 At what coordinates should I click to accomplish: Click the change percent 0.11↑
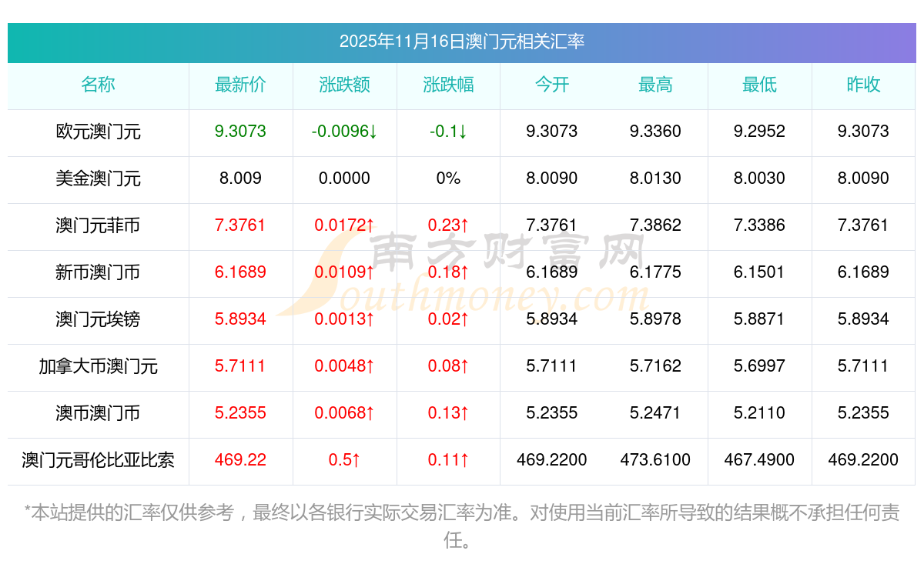tap(448, 460)
